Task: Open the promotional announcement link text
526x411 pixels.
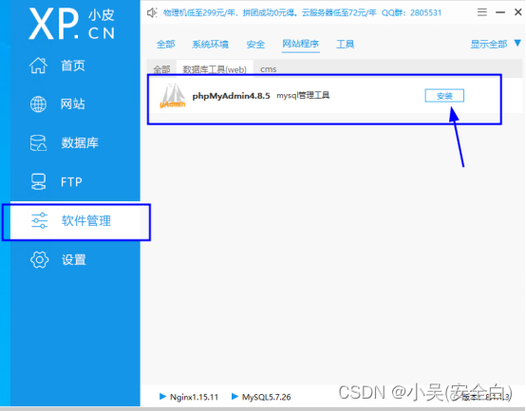Action: tap(302, 13)
